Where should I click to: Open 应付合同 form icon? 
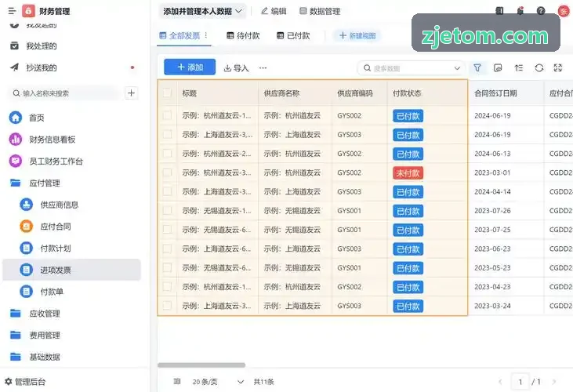pyautogui.click(x=27, y=227)
